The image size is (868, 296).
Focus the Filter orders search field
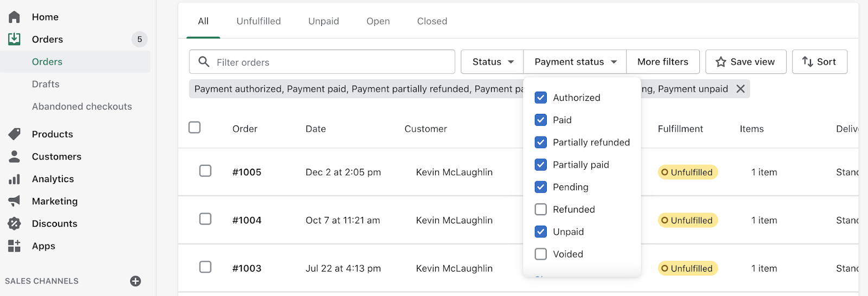click(x=322, y=62)
